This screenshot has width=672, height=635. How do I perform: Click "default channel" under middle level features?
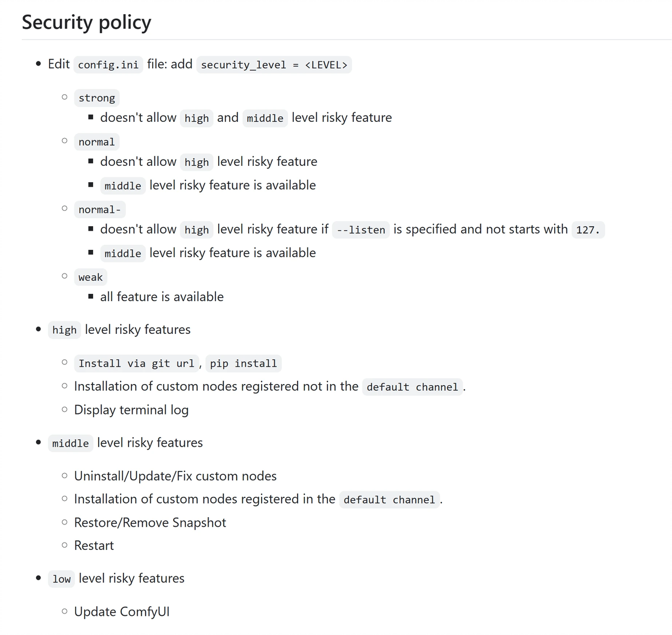[x=389, y=500]
